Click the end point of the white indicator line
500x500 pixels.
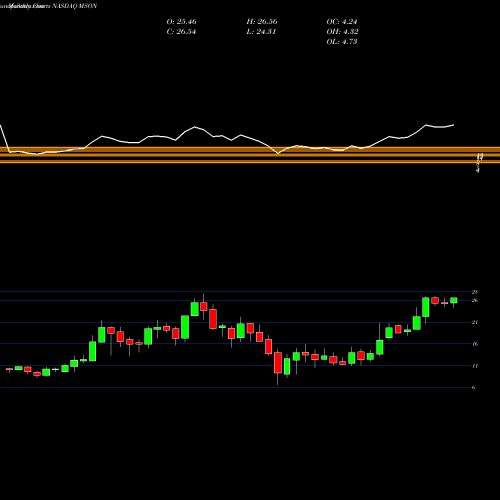453,125
